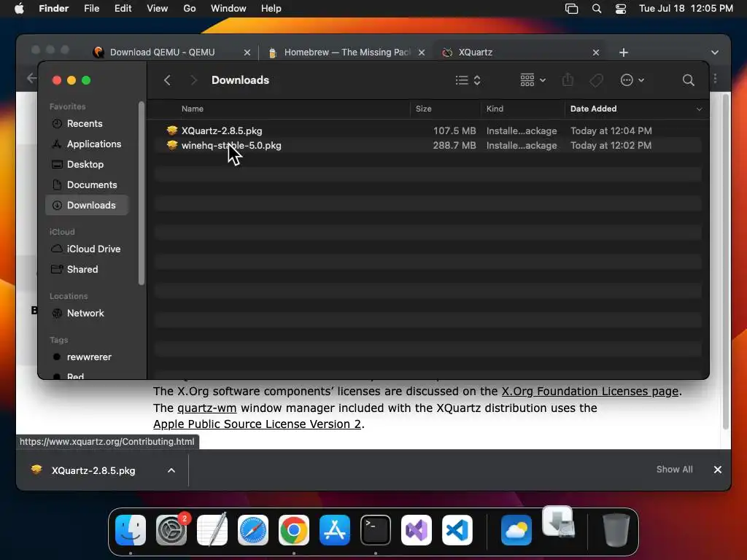The width and height of the screenshot is (747, 560).
Task: Close the XQuartz tab
Action: coord(596,52)
